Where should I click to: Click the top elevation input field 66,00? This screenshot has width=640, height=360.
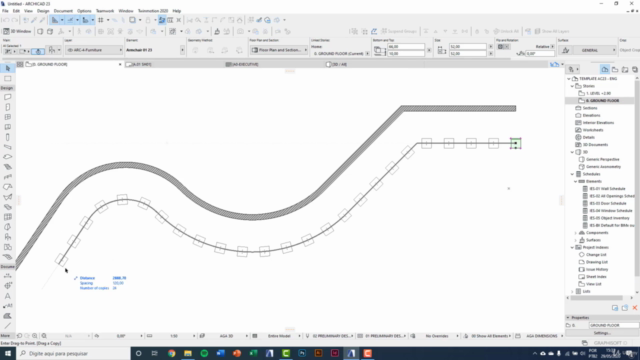coord(406,47)
